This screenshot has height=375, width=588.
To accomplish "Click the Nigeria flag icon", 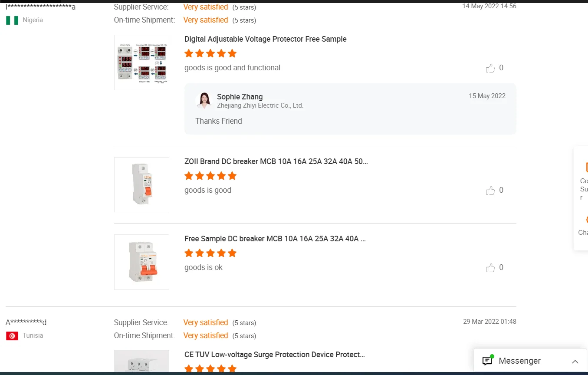I will [12, 20].
